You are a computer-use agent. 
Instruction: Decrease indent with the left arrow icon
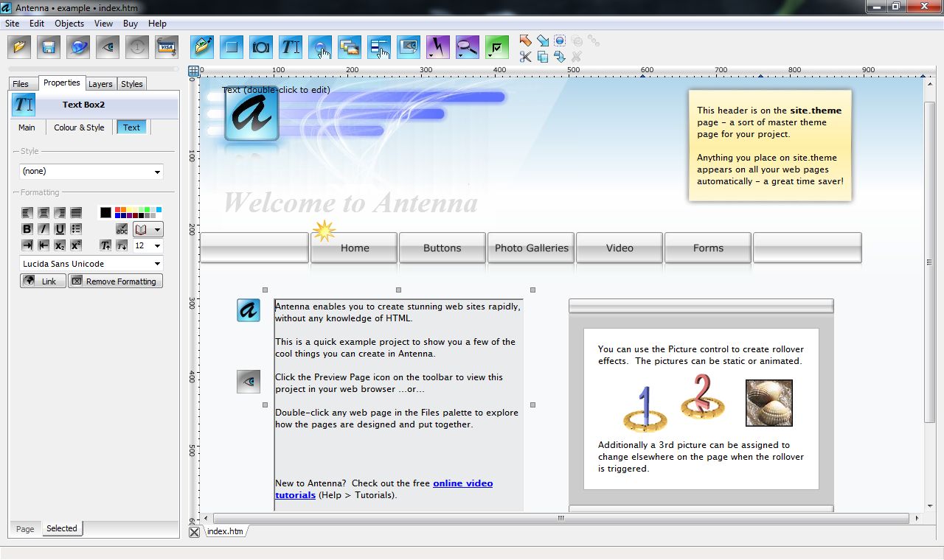click(x=44, y=245)
